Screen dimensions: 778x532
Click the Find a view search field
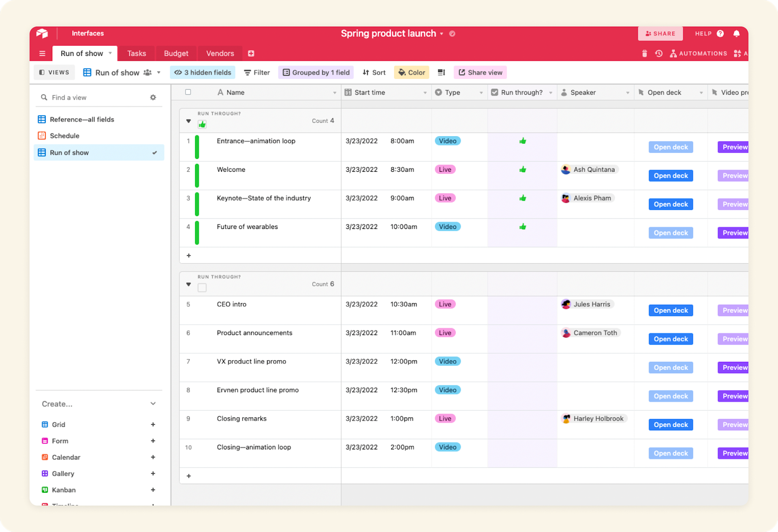pos(81,97)
